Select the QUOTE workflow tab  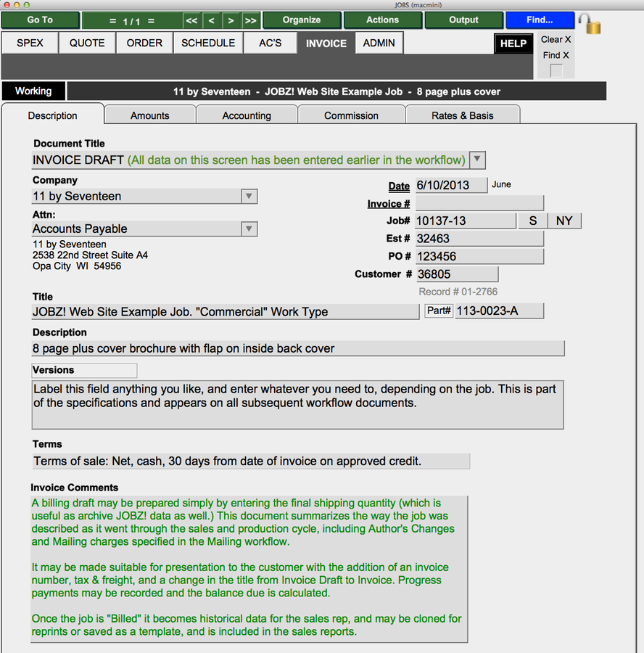pos(86,43)
